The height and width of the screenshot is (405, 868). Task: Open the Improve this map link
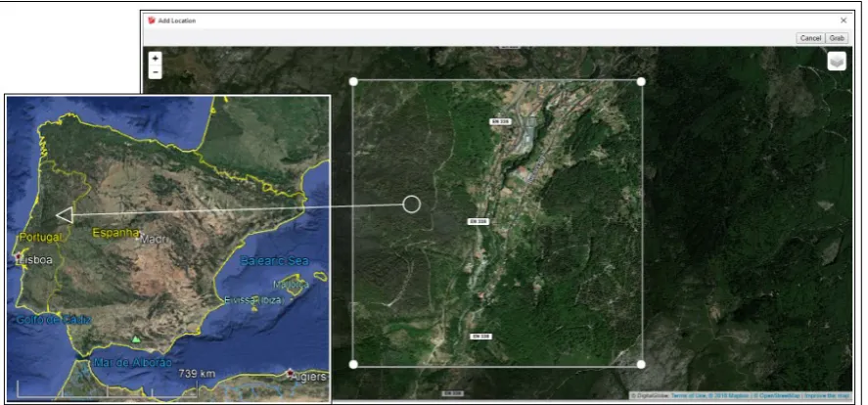point(827,395)
